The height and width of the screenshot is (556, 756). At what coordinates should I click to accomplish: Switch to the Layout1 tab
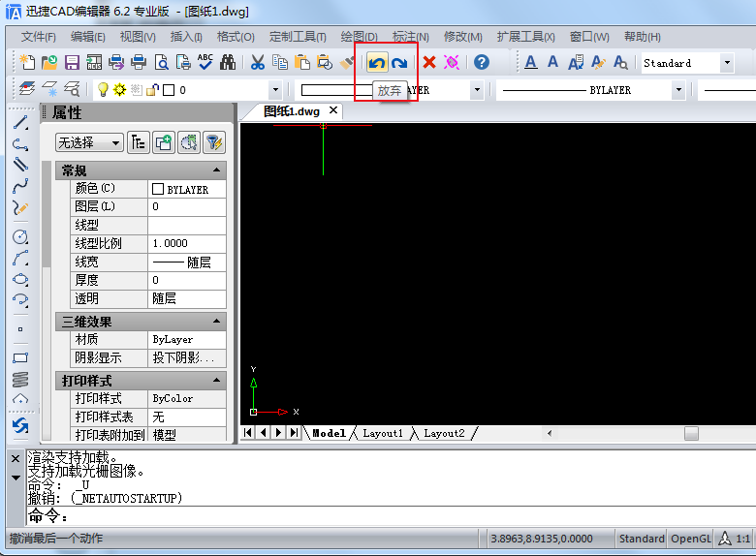pos(383,433)
